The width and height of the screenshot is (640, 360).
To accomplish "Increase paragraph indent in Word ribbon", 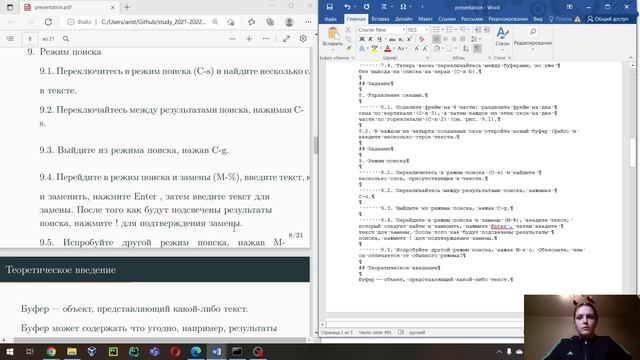I will pyautogui.click(x=487, y=30).
